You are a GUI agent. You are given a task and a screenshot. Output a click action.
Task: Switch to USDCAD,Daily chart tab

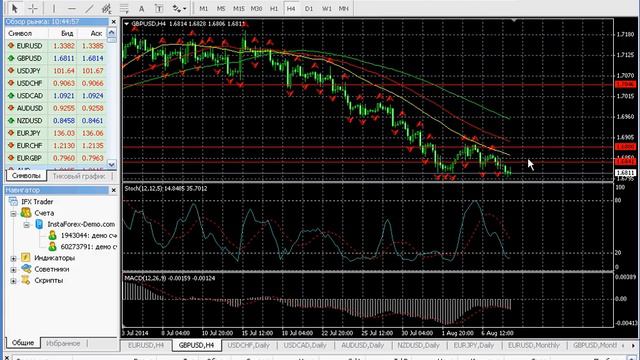(305, 345)
